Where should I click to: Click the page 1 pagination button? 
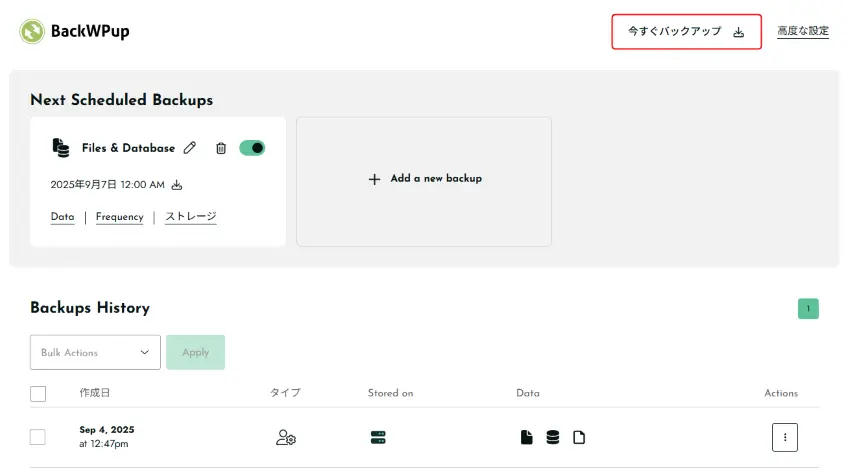click(x=808, y=309)
